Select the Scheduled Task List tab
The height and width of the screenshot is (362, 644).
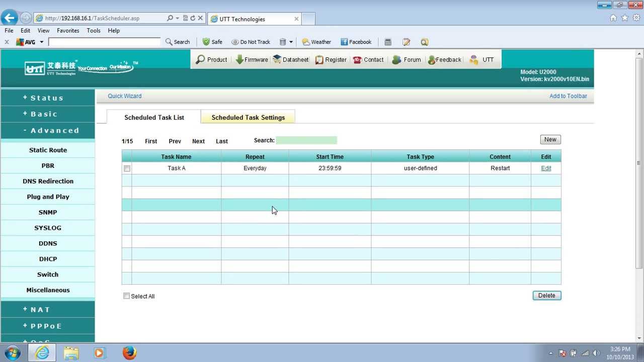tap(154, 117)
